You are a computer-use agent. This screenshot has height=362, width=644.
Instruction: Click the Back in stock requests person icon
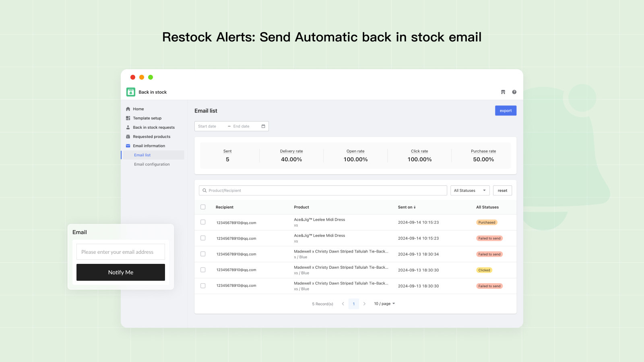pos(128,128)
